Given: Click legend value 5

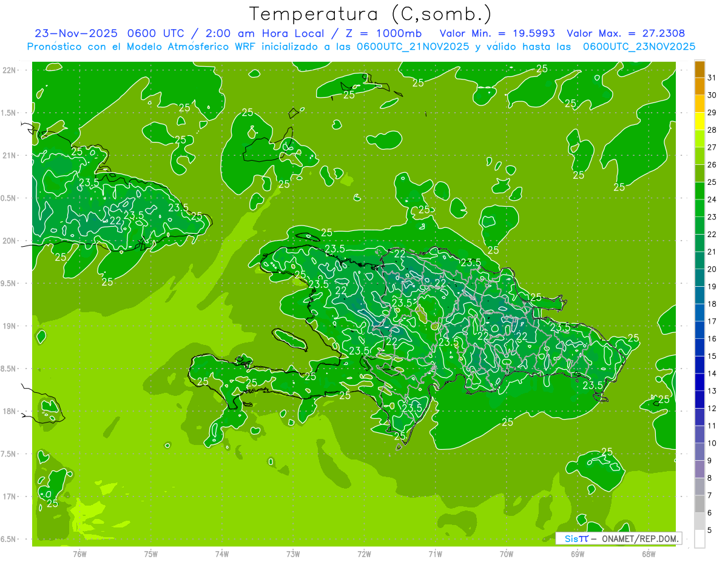Looking at the screenshot, I should (x=710, y=530).
